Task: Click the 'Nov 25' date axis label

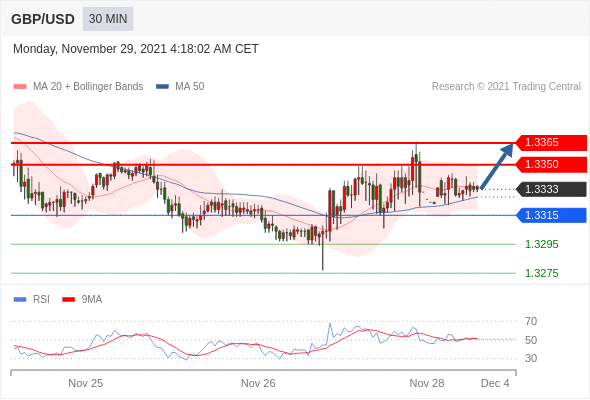Action: pyautogui.click(x=85, y=383)
